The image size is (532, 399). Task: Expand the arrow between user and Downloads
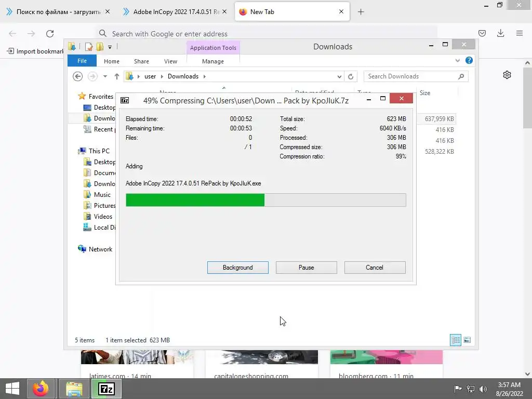pos(162,76)
